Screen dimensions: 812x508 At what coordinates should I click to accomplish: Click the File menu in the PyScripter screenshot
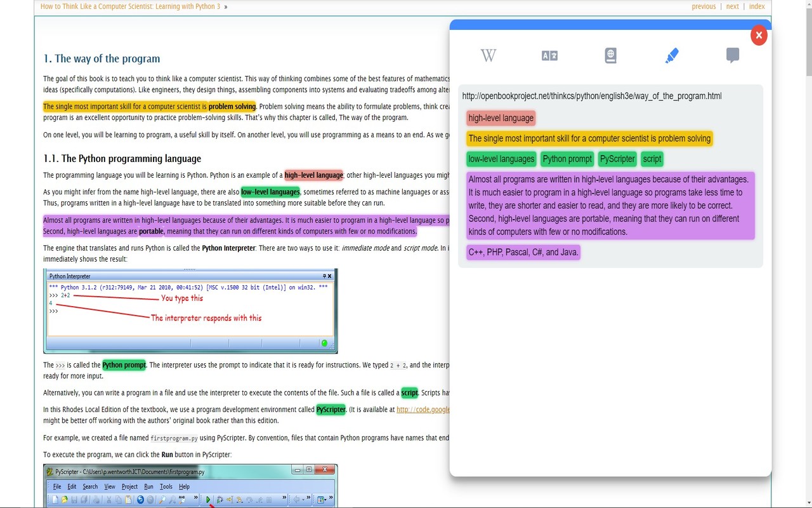57,486
